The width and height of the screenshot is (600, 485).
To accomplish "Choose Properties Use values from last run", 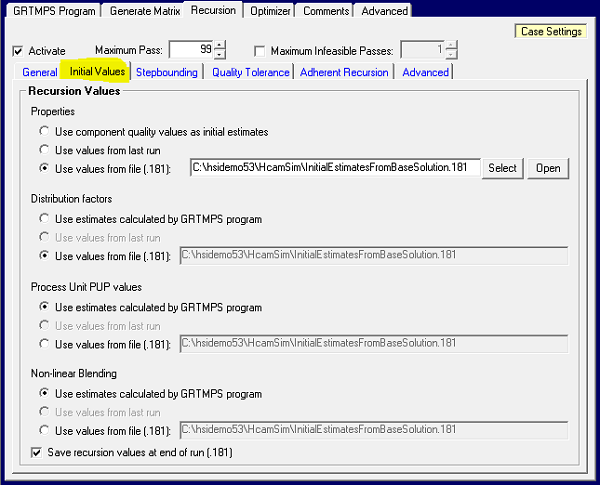I will tap(44, 150).
